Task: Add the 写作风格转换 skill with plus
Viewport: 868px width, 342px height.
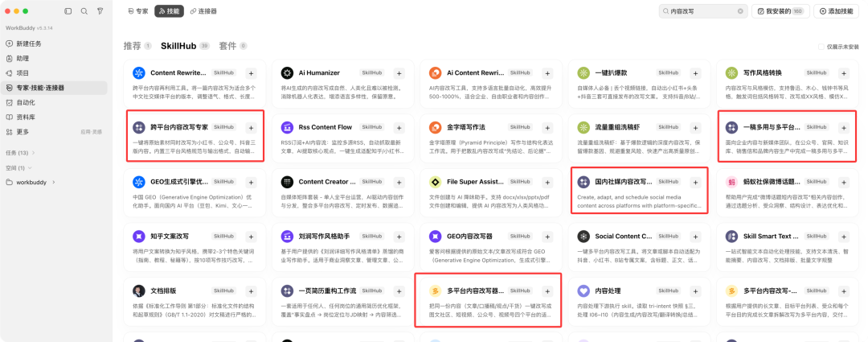Action: [x=844, y=72]
